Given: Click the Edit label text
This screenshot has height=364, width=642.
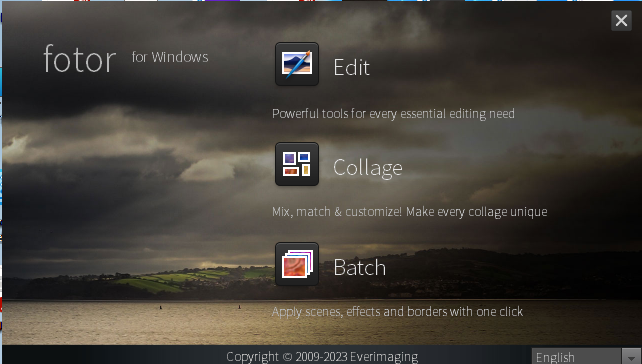Looking at the screenshot, I should click(x=351, y=67).
